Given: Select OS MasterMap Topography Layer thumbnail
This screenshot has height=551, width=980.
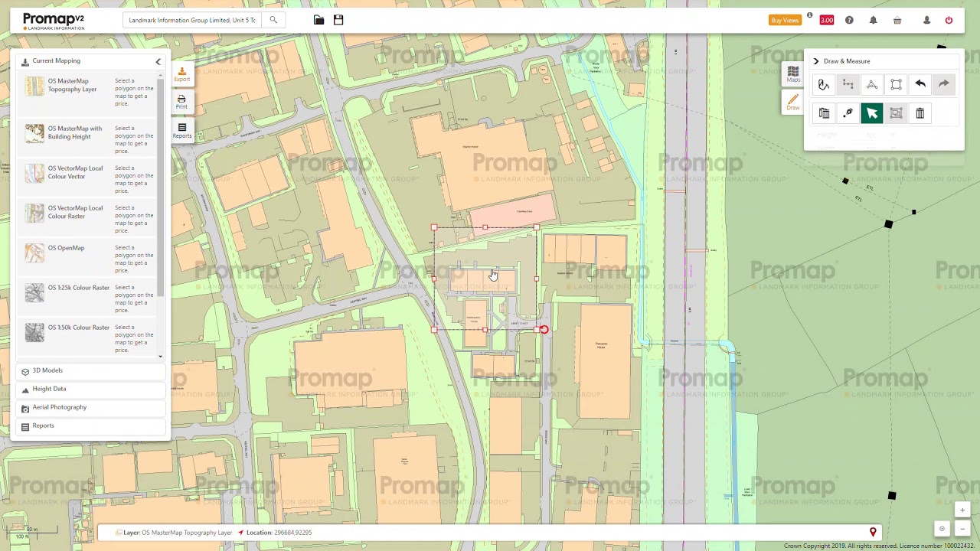Looking at the screenshot, I should click(34, 86).
